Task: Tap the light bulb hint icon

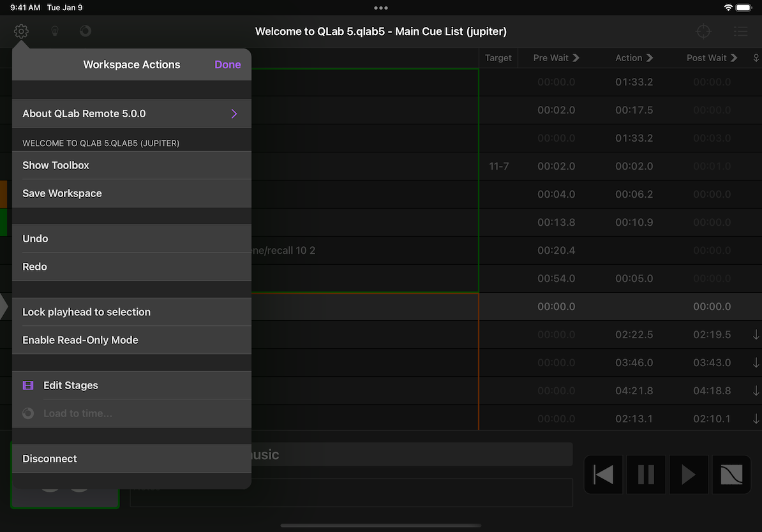Action: [54, 31]
